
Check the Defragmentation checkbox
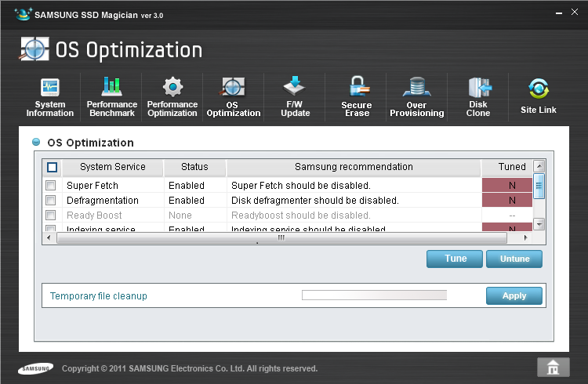tap(51, 201)
